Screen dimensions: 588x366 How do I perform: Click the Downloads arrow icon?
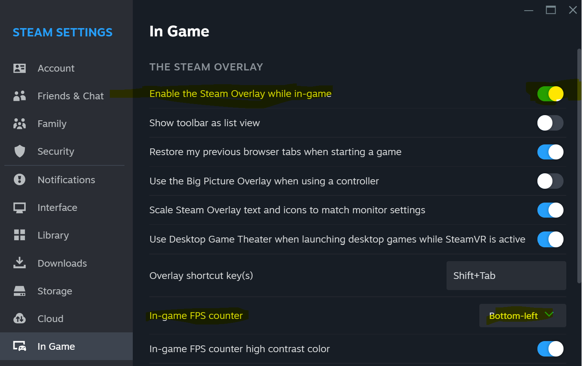click(x=19, y=263)
